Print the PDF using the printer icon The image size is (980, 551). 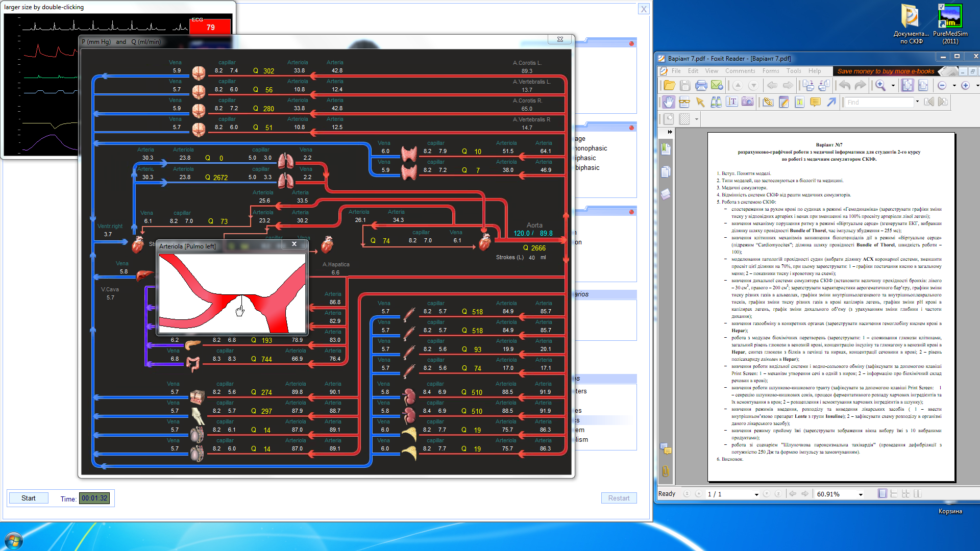[x=701, y=86]
